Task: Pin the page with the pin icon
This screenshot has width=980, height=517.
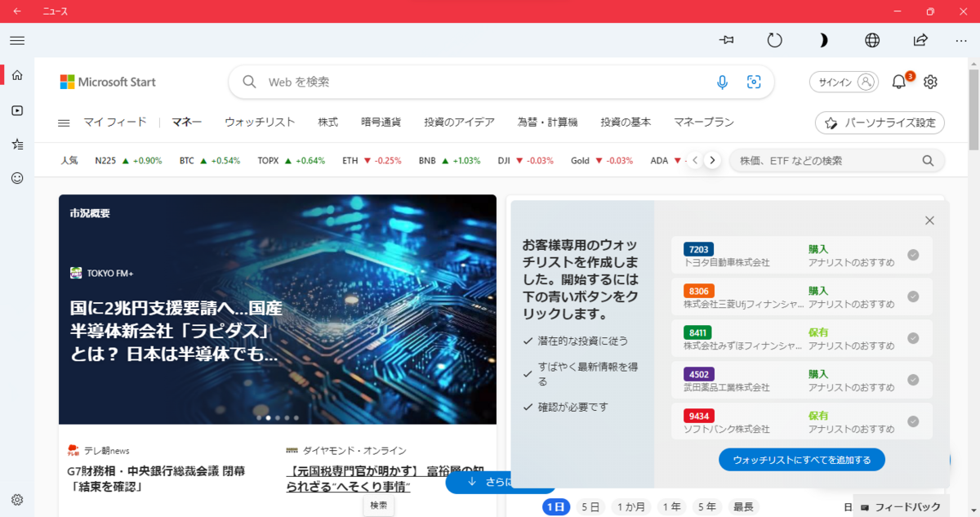Action: (726, 40)
